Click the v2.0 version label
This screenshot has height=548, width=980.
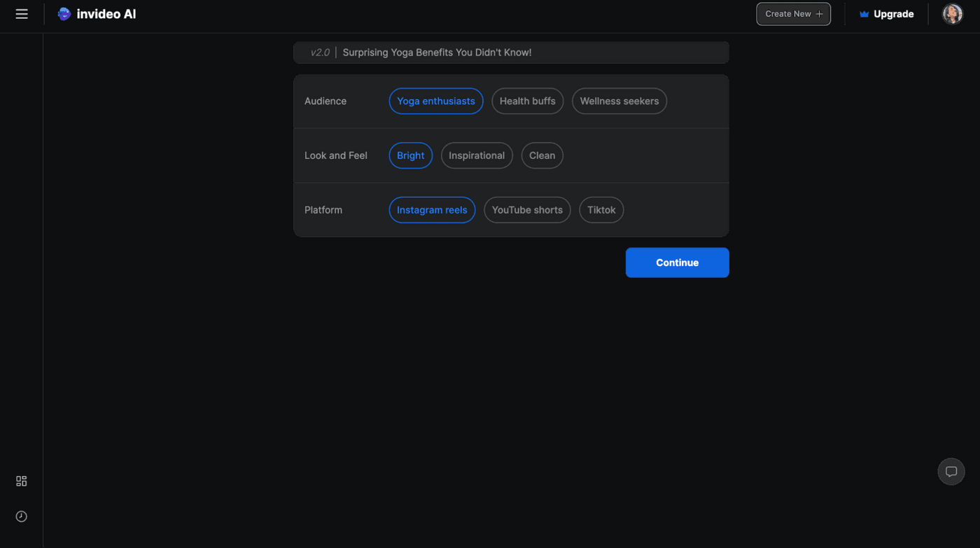click(x=319, y=52)
